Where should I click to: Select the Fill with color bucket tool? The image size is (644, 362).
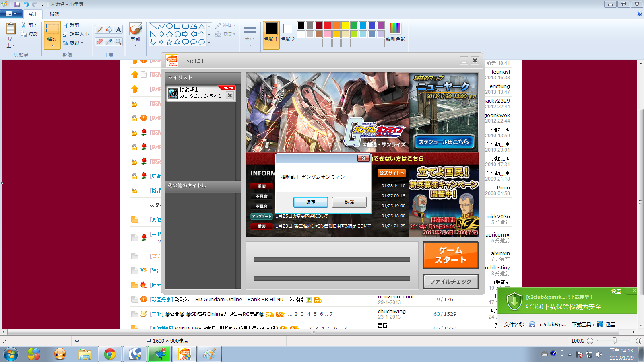(109, 29)
